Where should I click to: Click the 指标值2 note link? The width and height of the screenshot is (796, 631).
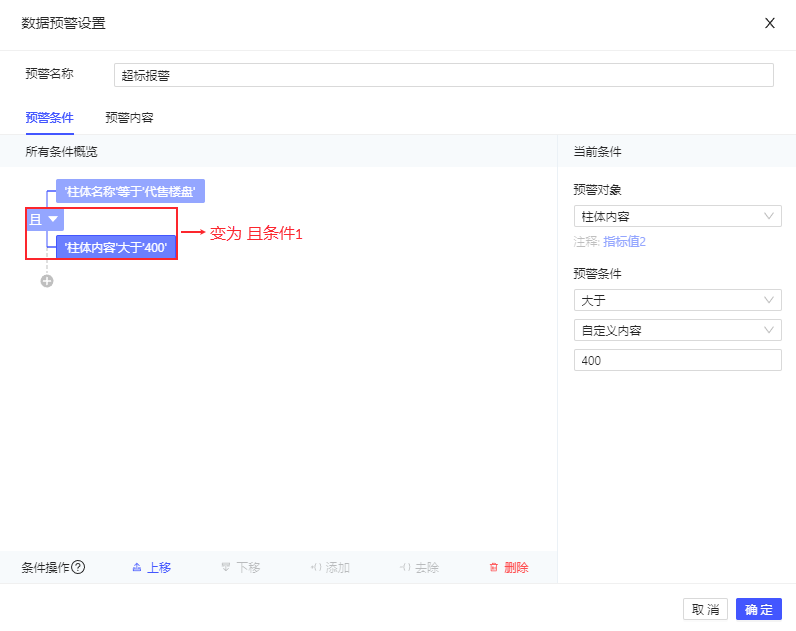tap(624, 241)
